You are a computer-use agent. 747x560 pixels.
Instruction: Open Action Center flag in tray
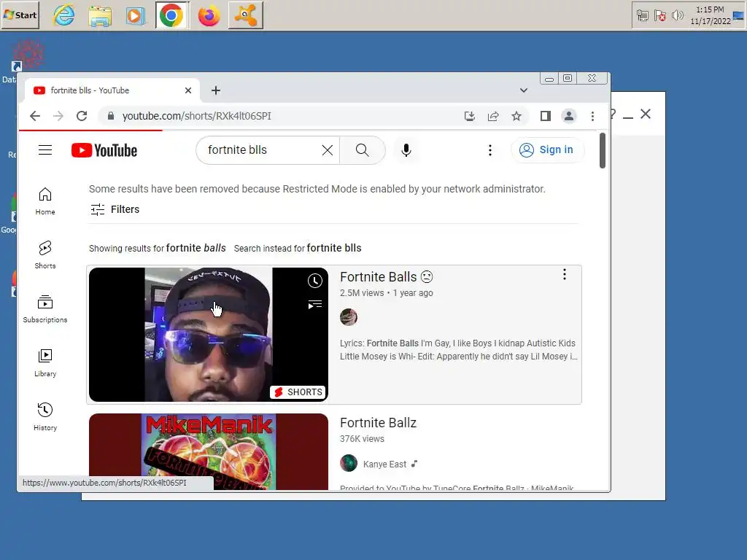point(659,16)
